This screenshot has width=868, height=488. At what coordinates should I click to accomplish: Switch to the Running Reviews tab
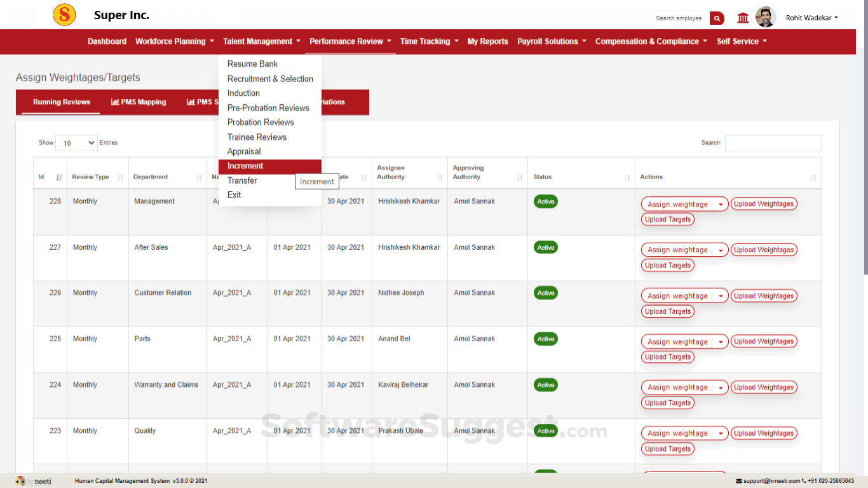point(61,102)
